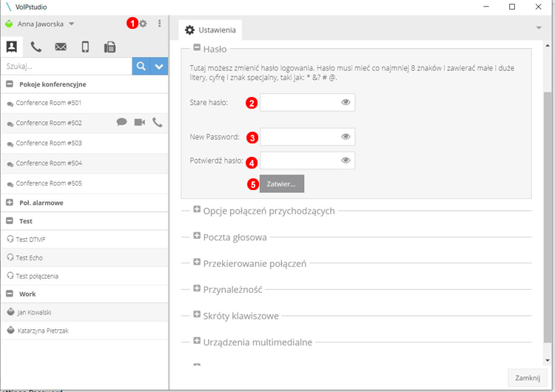Toggle visibility of Potwierdź hasło field
The image size is (555, 392).
346,160
